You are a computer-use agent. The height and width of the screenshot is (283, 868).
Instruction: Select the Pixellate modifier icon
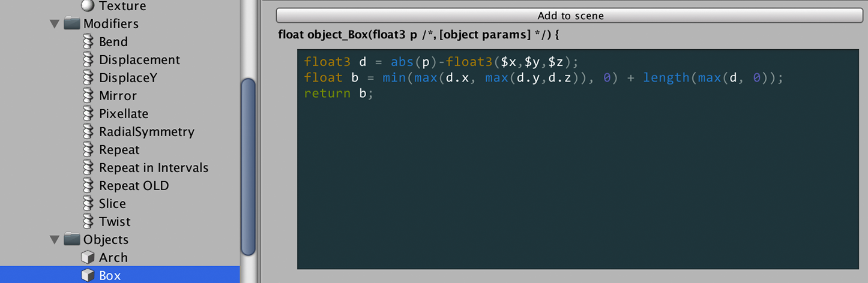click(x=88, y=114)
